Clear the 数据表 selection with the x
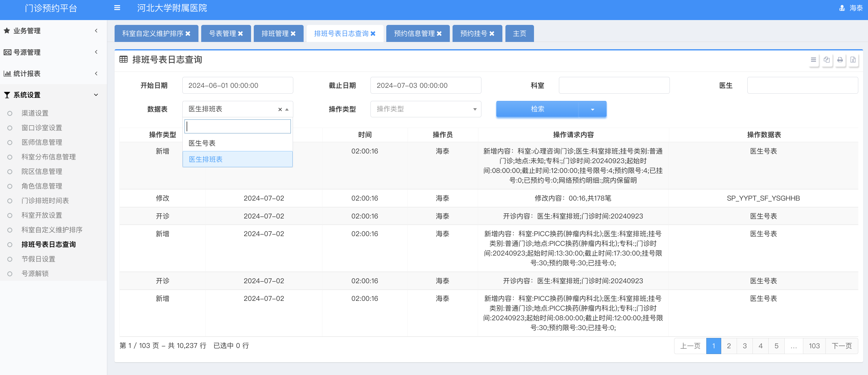 point(280,109)
